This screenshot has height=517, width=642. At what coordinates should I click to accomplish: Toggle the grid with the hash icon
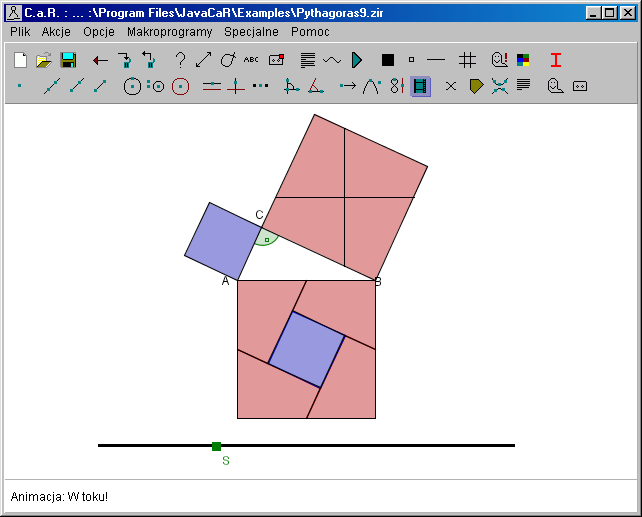click(467, 60)
